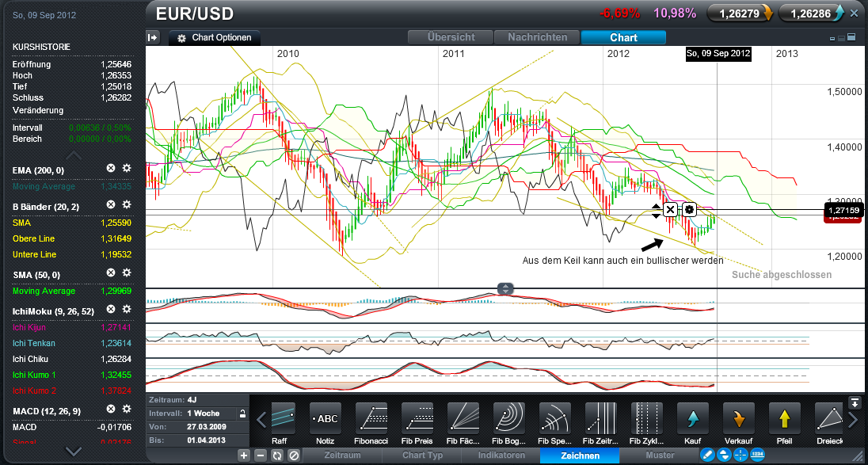The height and width of the screenshot is (465, 868).
Task: Toggle the indicator pane splitter handle
Action: coord(506,288)
